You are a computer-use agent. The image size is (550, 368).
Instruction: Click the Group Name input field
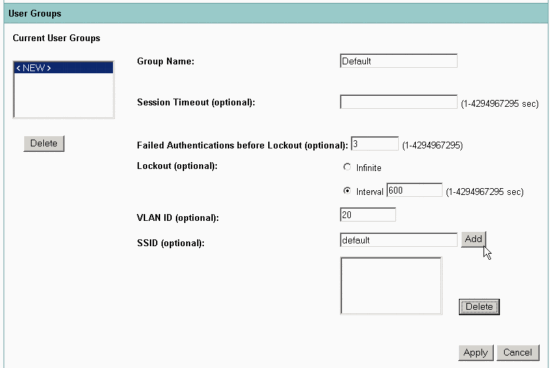(x=398, y=61)
